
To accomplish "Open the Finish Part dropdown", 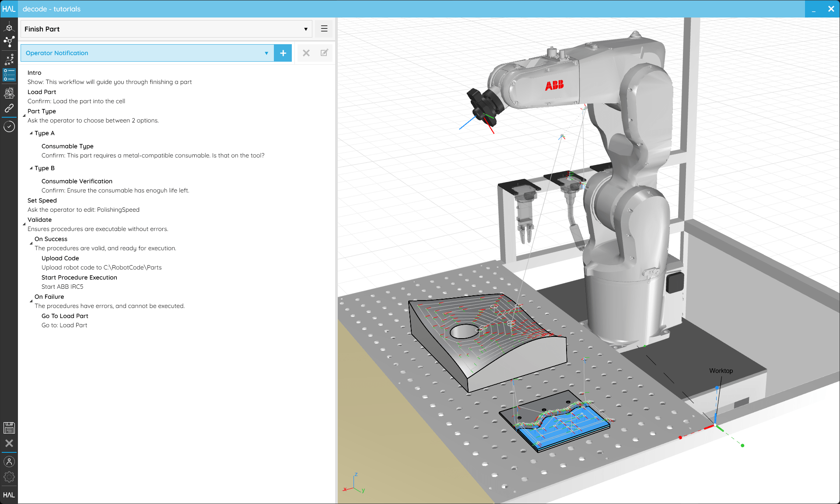I will (x=305, y=29).
